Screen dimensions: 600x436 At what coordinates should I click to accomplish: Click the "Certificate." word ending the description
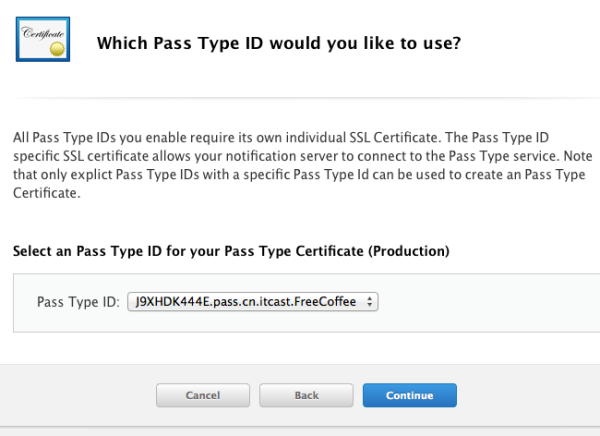tap(47, 193)
